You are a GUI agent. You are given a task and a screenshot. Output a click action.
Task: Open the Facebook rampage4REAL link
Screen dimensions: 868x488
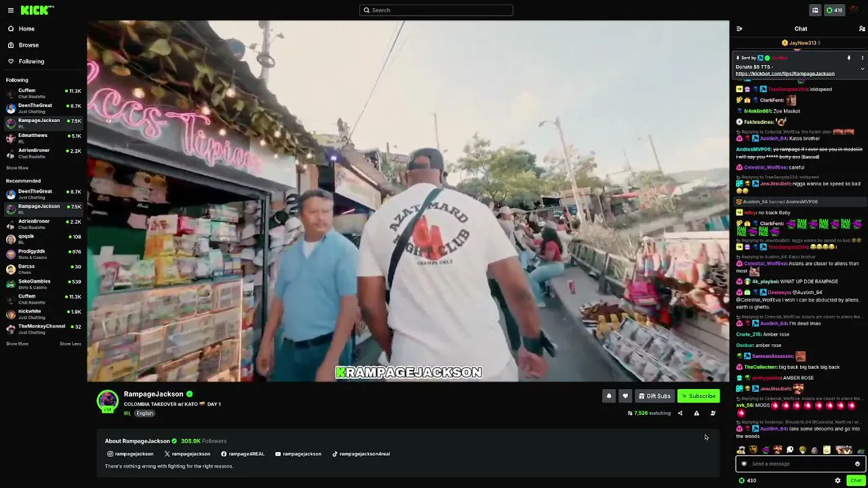(243, 454)
